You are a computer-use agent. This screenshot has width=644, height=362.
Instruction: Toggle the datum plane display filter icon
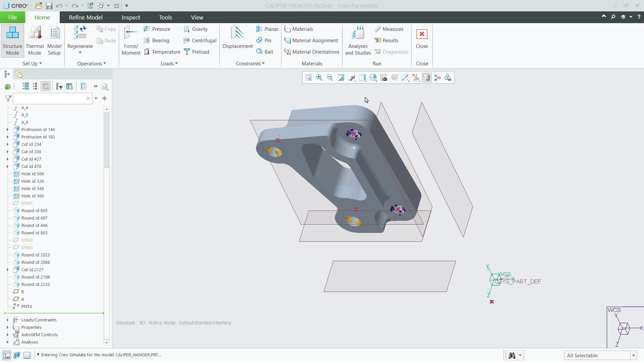(405, 78)
